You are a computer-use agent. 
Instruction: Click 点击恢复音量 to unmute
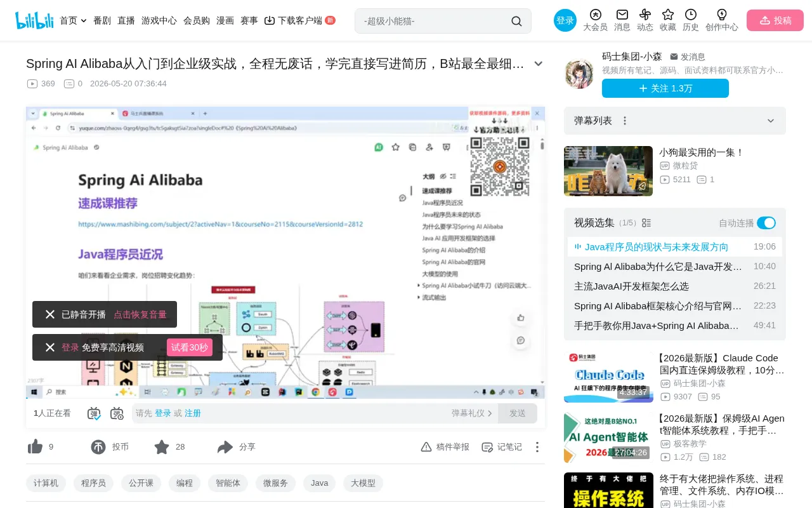pyautogui.click(x=140, y=314)
